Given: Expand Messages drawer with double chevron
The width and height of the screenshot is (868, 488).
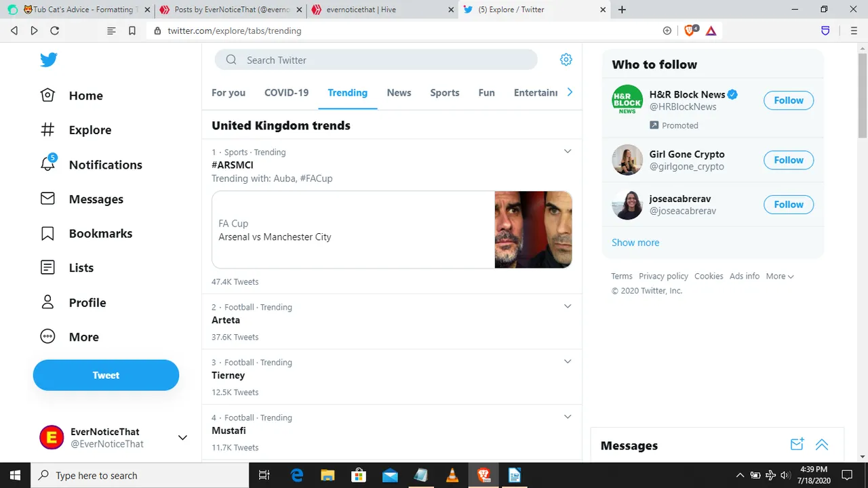Looking at the screenshot, I should click(822, 445).
